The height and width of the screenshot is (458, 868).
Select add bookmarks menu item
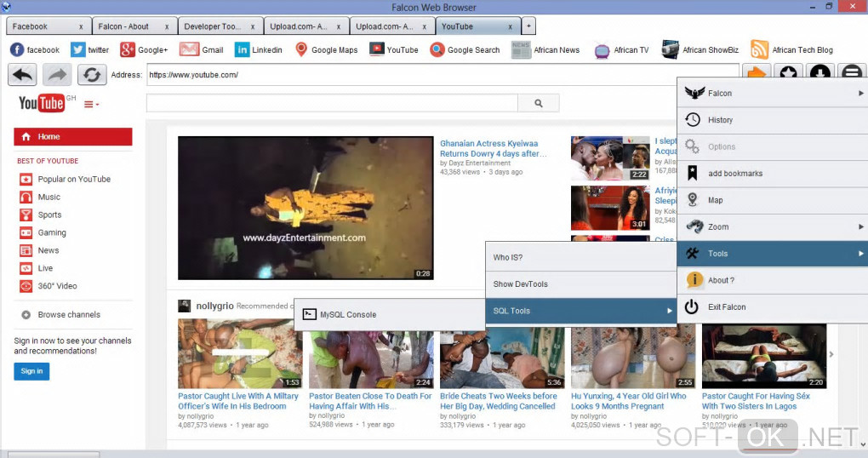pyautogui.click(x=772, y=174)
